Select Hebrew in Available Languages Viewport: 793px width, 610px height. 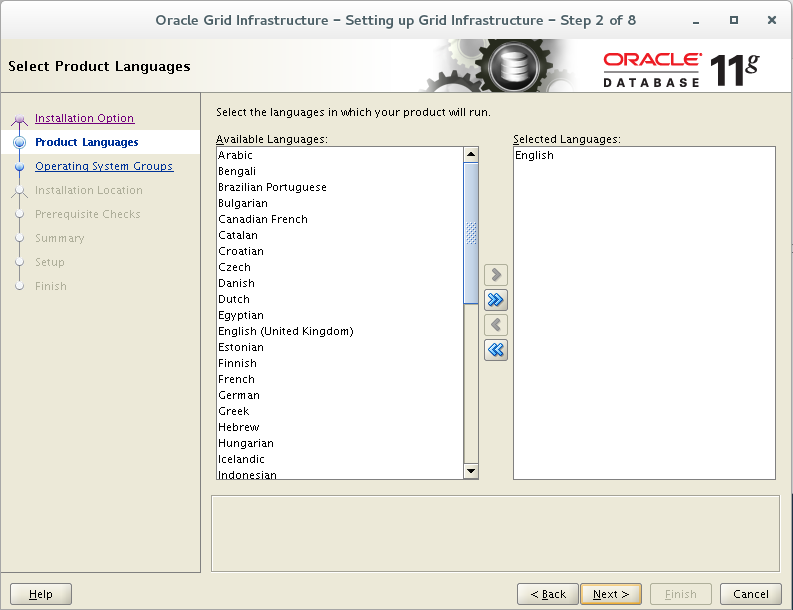click(x=339, y=427)
